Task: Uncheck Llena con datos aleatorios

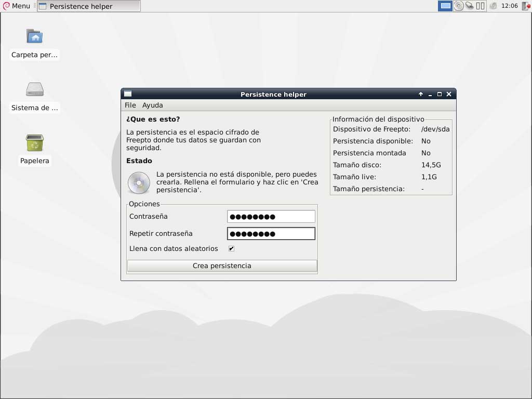Action: [x=231, y=249]
